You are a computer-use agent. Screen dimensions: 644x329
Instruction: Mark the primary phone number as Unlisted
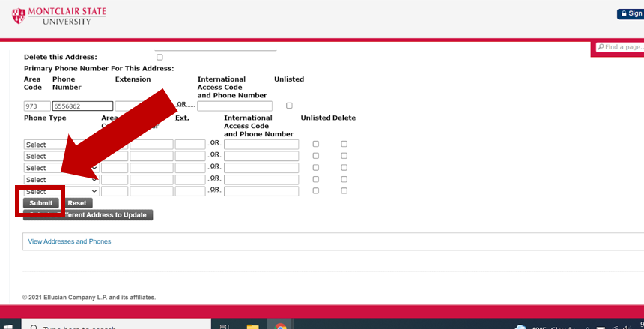click(x=289, y=106)
